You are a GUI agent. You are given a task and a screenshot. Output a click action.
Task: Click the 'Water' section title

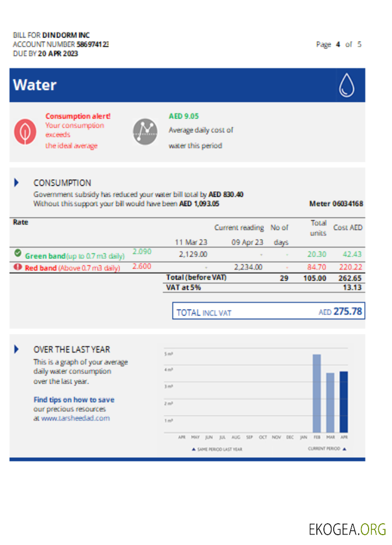pyautogui.click(x=35, y=85)
